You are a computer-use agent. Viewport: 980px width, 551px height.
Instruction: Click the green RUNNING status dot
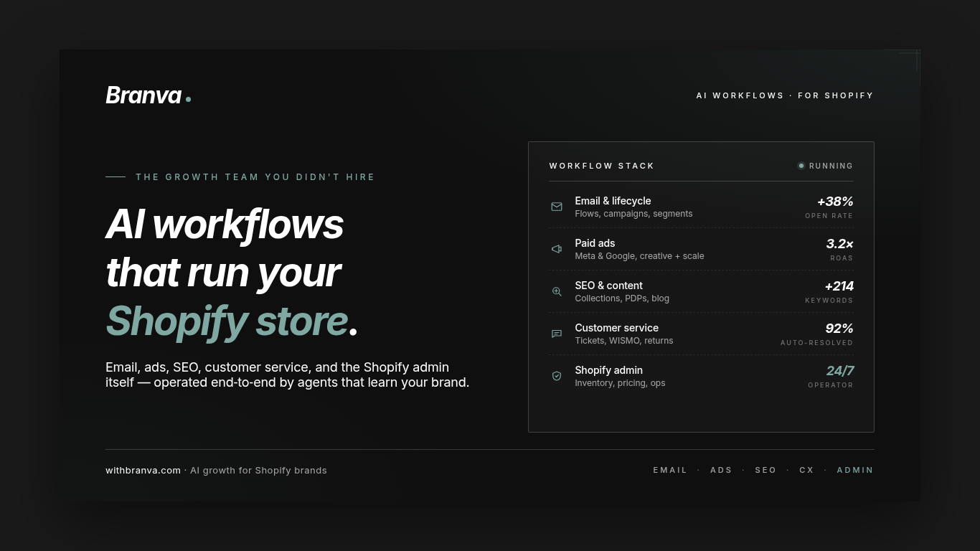coord(801,166)
